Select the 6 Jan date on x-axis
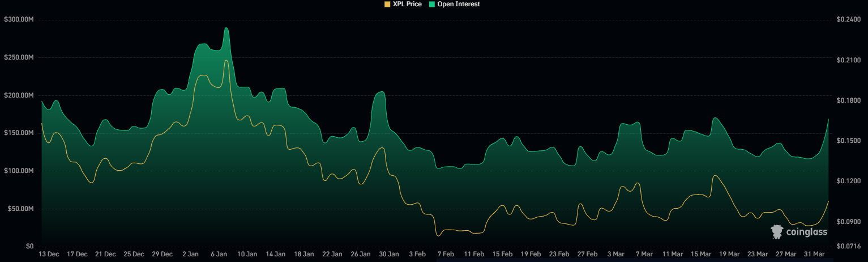The width and height of the screenshot is (868, 262). point(219,254)
